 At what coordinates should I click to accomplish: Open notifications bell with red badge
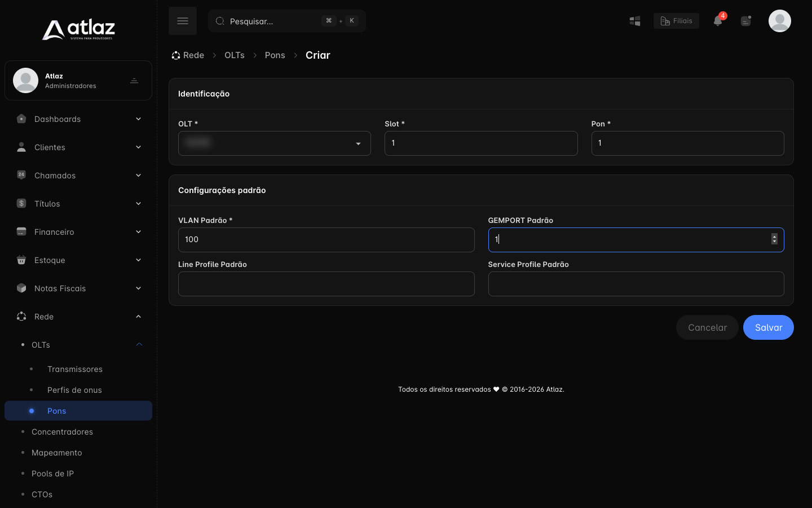tap(718, 21)
